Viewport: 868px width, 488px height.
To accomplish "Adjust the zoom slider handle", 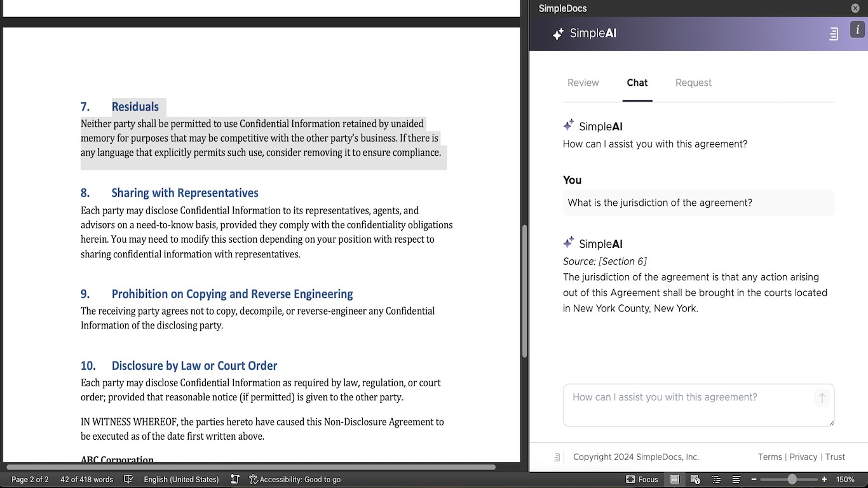I will (792, 479).
